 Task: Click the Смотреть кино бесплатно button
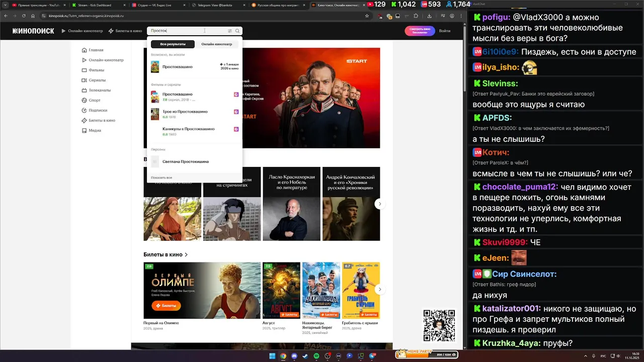pyautogui.click(x=420, y=31)
